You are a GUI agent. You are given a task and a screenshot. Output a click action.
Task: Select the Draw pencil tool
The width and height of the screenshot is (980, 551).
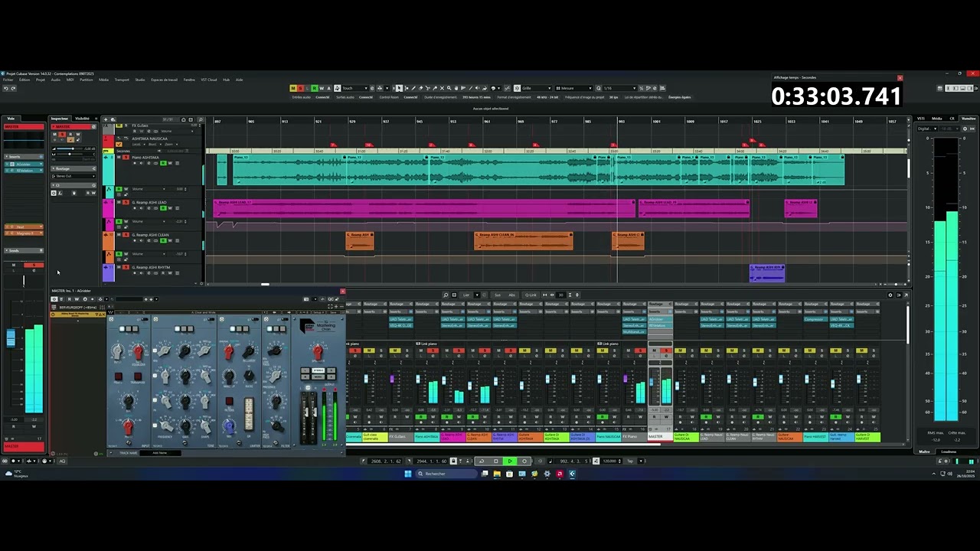click(x=413, y=88)
